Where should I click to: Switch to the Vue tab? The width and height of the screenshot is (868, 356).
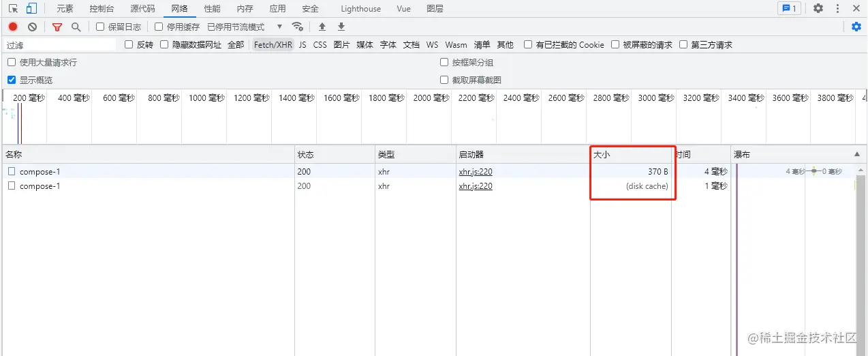(x=404, y=9)
